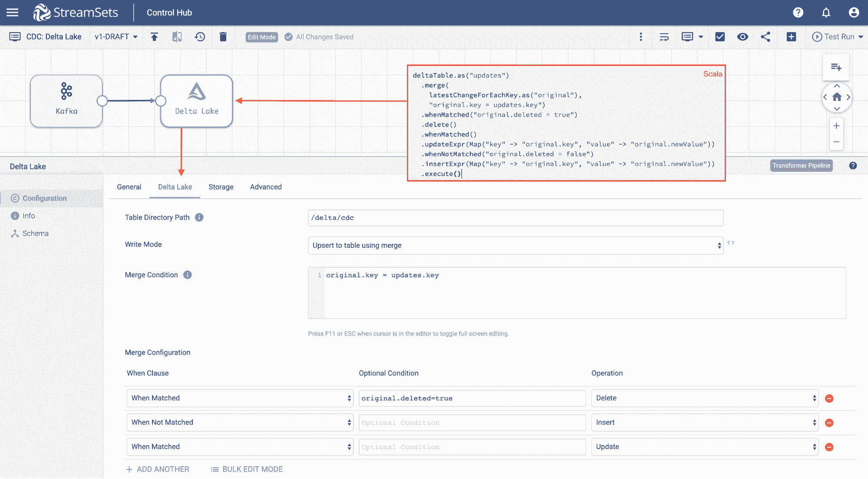Open the notifications bell

(826, 13)
